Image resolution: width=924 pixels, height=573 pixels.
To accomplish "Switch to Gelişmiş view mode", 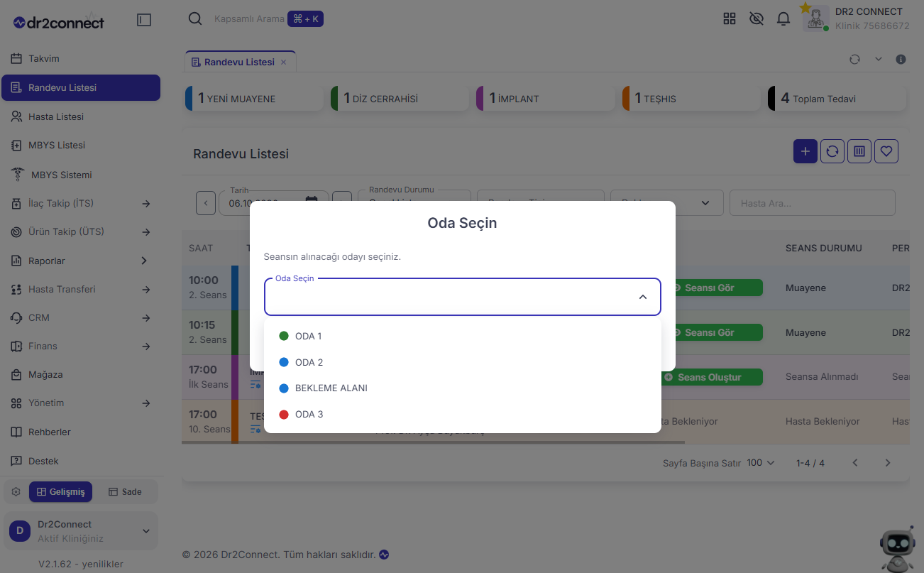I will [60, 492].
